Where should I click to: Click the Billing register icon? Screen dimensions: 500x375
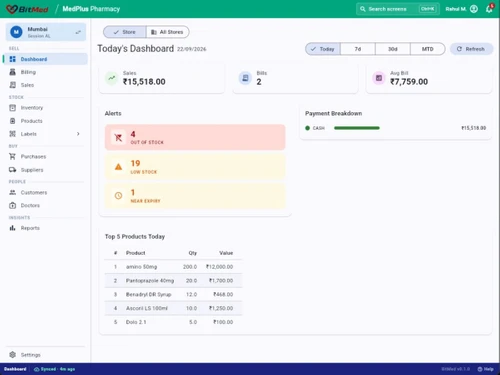(13, 72)
